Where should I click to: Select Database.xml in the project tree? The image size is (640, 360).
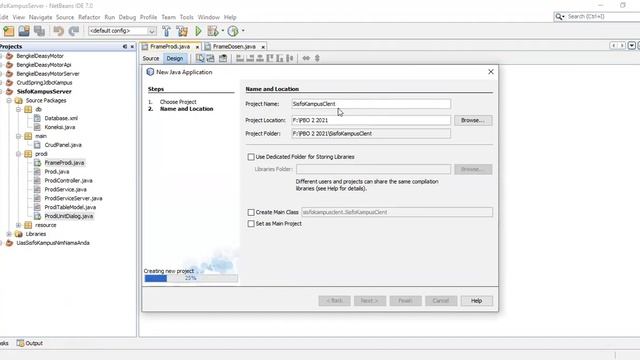click(61, 118)
